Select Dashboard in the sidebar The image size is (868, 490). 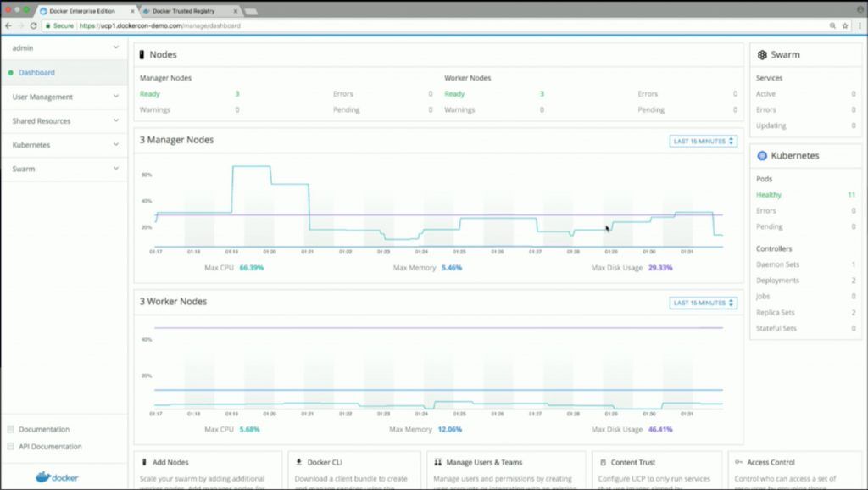(x=64, y=73)
